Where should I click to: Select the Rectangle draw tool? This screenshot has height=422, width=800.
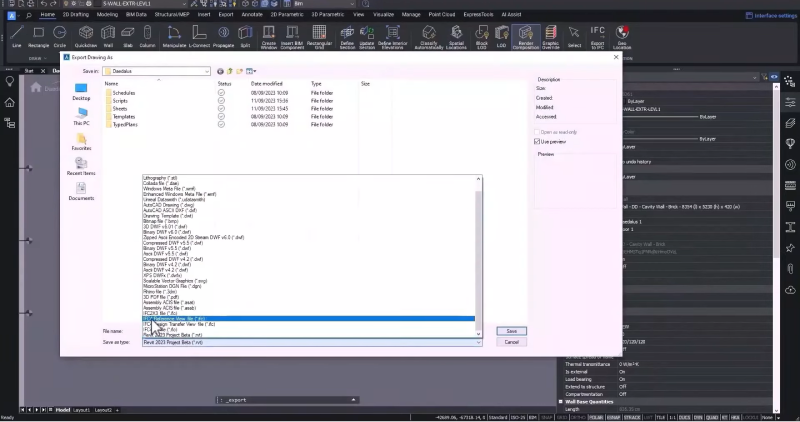(x=38, y=37)
